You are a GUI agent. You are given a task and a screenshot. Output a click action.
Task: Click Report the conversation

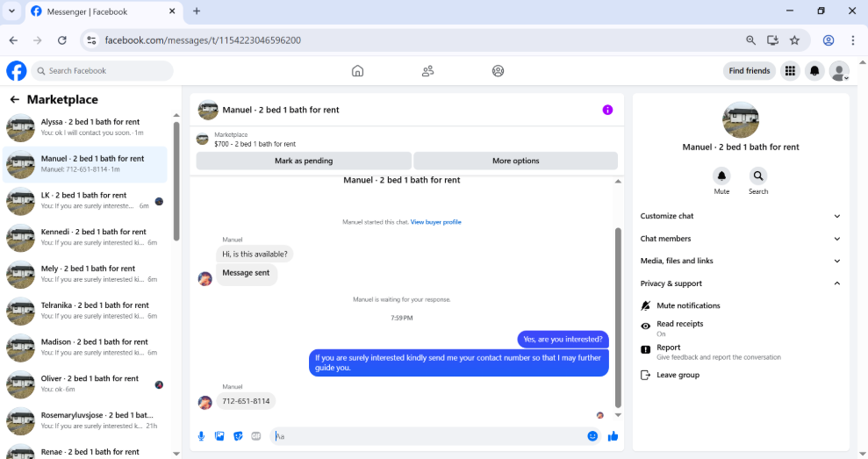740,352
